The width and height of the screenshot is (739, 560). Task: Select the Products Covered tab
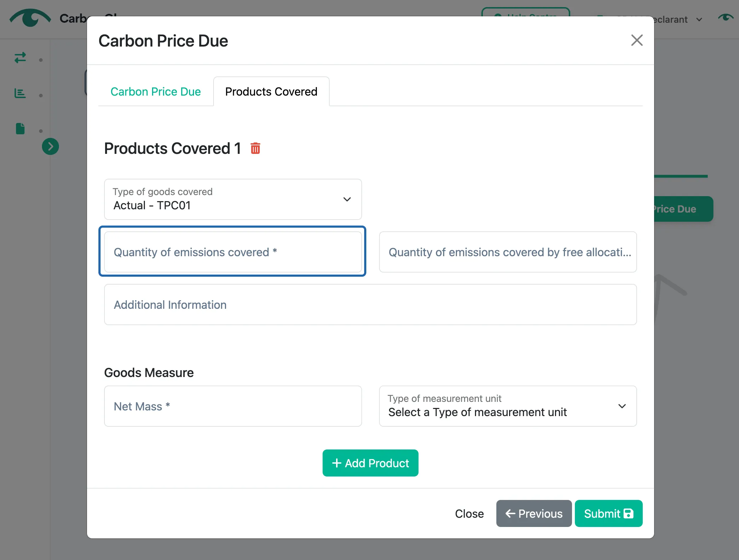point(271,92)
